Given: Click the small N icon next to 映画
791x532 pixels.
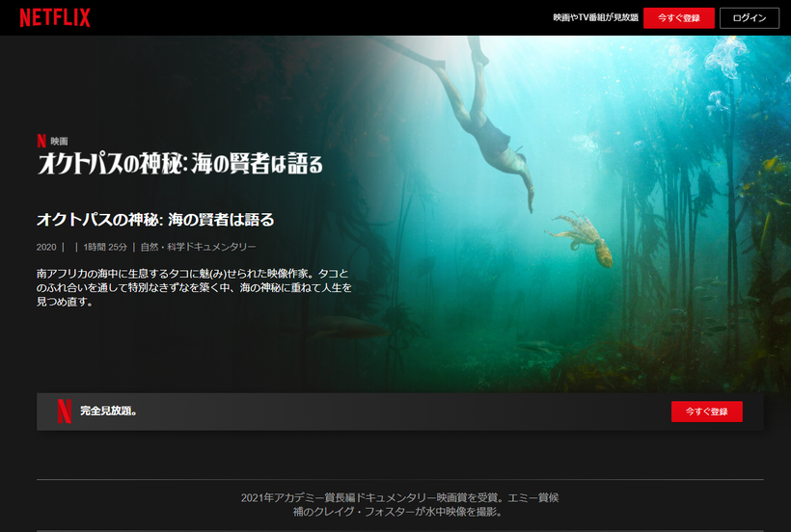Looking at the screenshot, I should click(41, 141).
